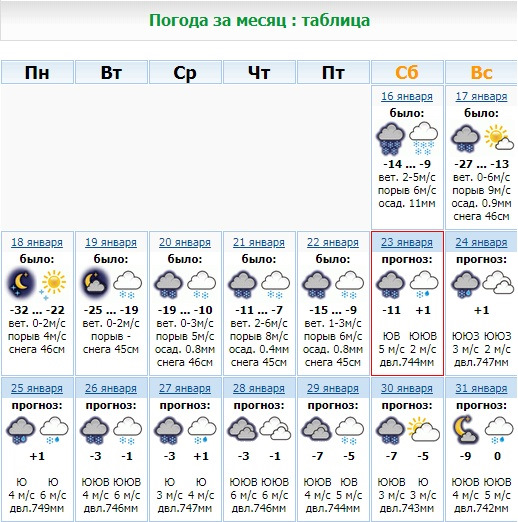Click the 'двл.743мм' pressure text
518x522 pixels.
tap(407, 508)
